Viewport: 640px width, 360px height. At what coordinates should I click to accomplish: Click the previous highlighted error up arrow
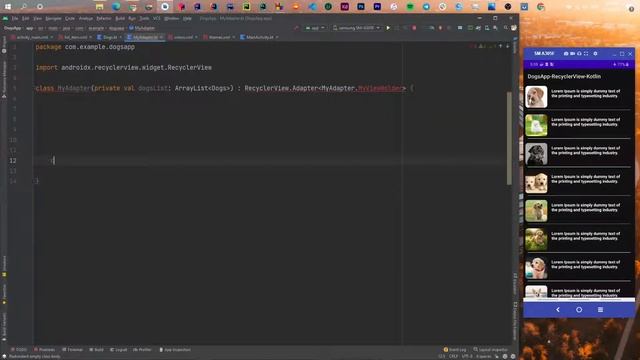[x=500, y=46]
